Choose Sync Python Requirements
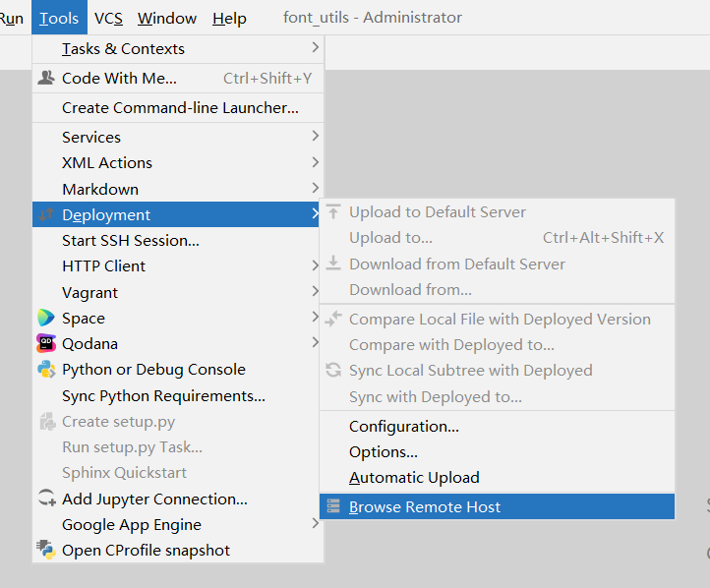710x588 pixels. pos(178,395)
